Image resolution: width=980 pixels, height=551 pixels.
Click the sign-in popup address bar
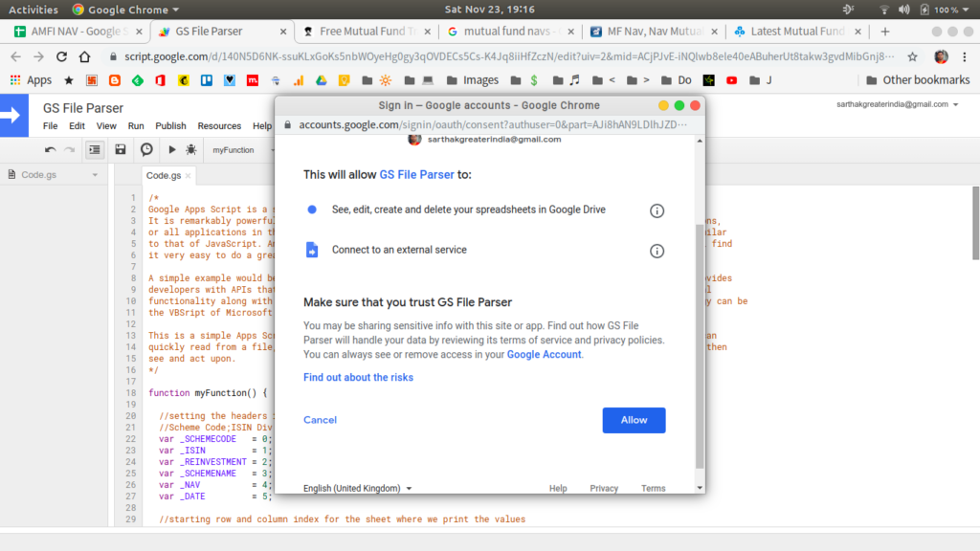tap(491, 125)
